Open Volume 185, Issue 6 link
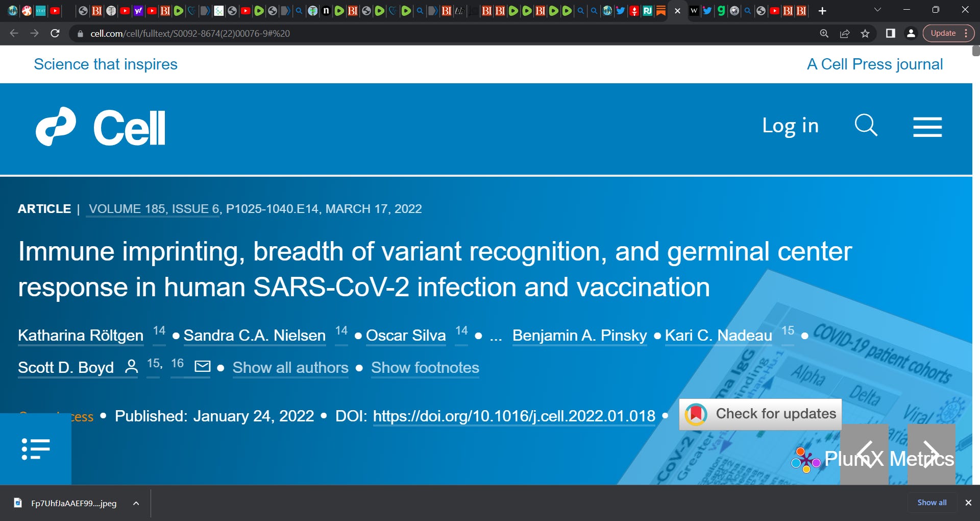Screen dimensions: 980x521 pos(154,209)
